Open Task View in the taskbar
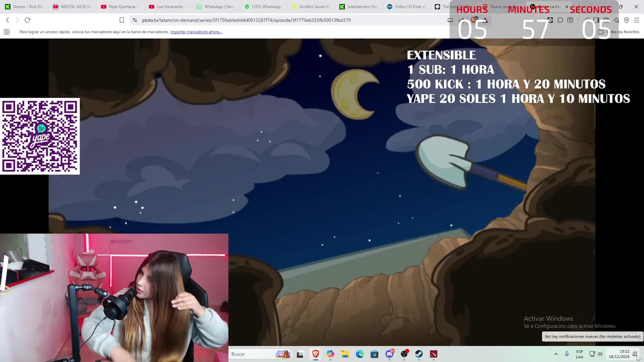Viewport: 644px width, 362px height. 300,354
